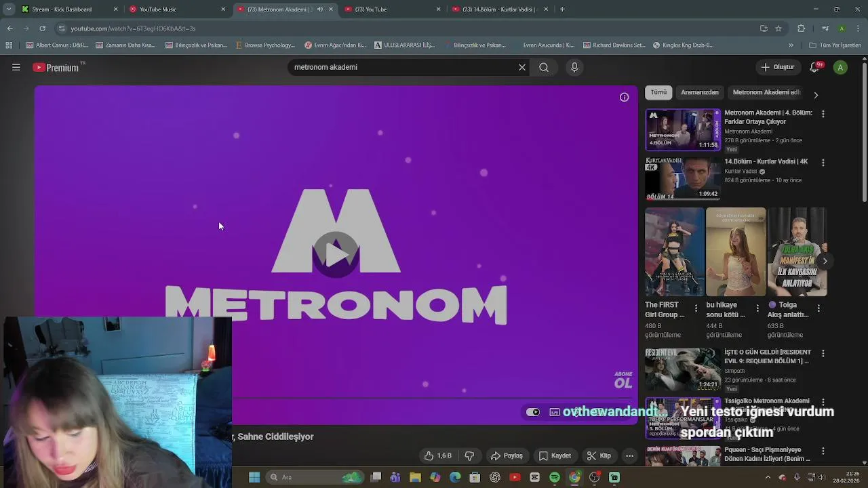This screenshot has height=488, width=868.
Task: Open the YouTube hamburger guide menu
Action: tap(16, 67)
